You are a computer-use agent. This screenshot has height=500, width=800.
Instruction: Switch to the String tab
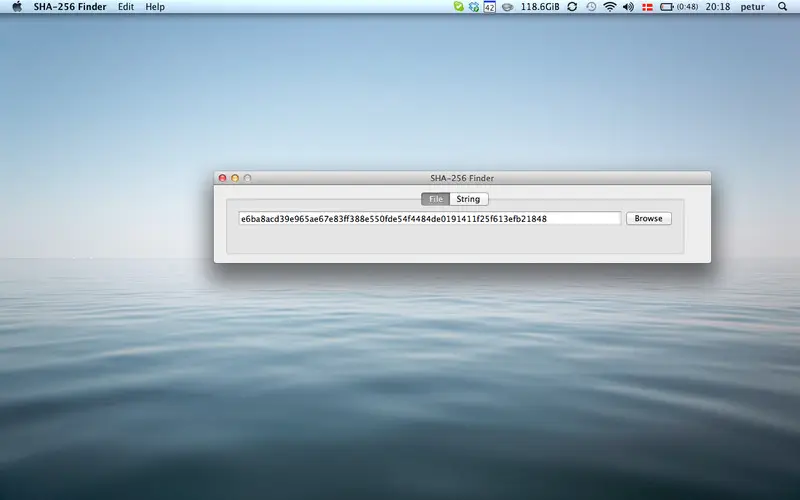pos(468,199)
